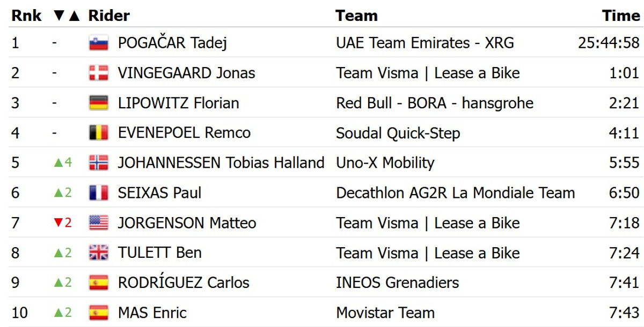Open rider POGAČAR Tadej's profile

click(x=172, y=43)
